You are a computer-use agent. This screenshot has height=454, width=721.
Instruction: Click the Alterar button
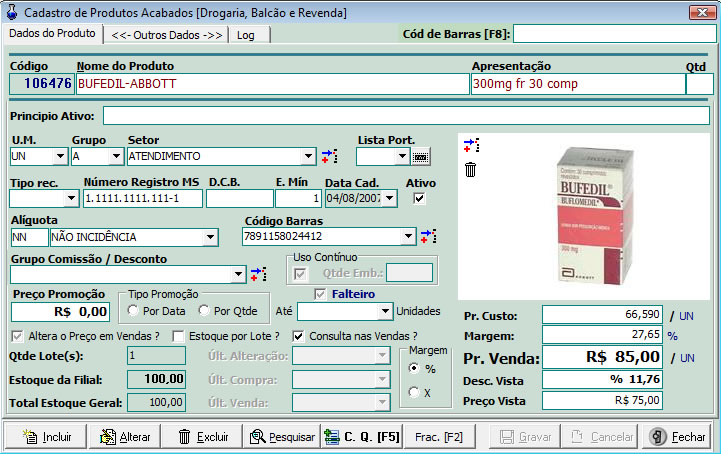125,437
